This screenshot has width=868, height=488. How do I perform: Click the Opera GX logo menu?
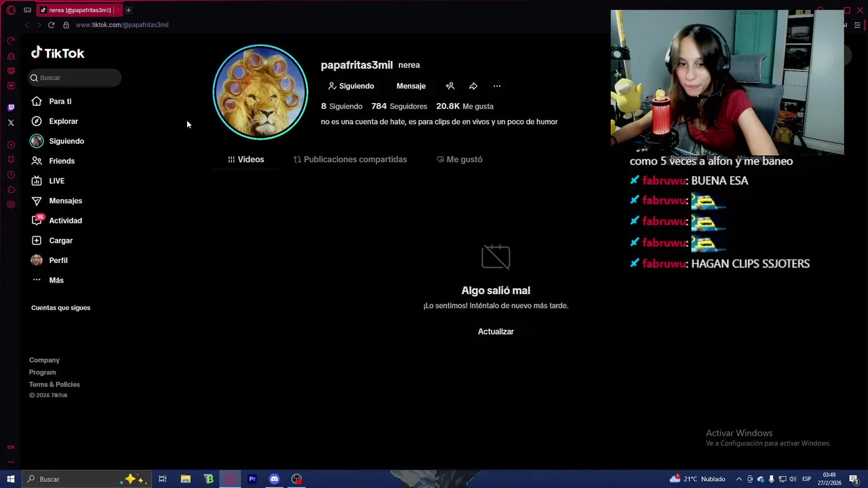[x=11, y=10]
